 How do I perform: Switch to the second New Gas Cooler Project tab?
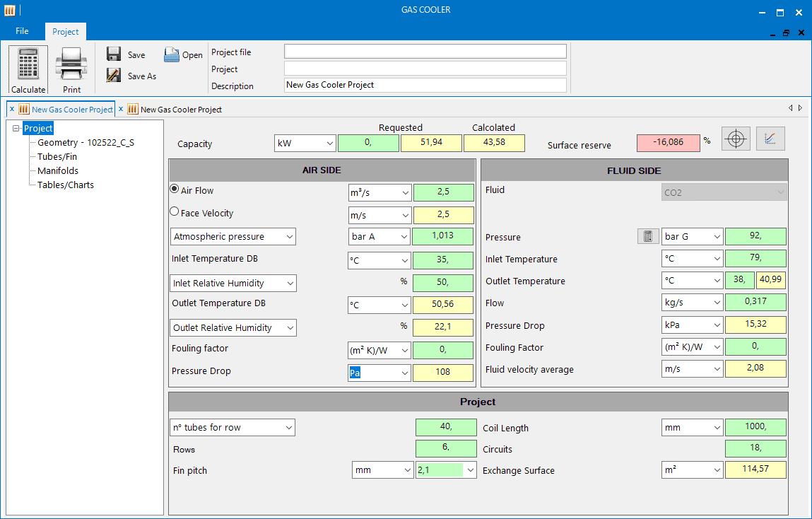coord(180,110)
